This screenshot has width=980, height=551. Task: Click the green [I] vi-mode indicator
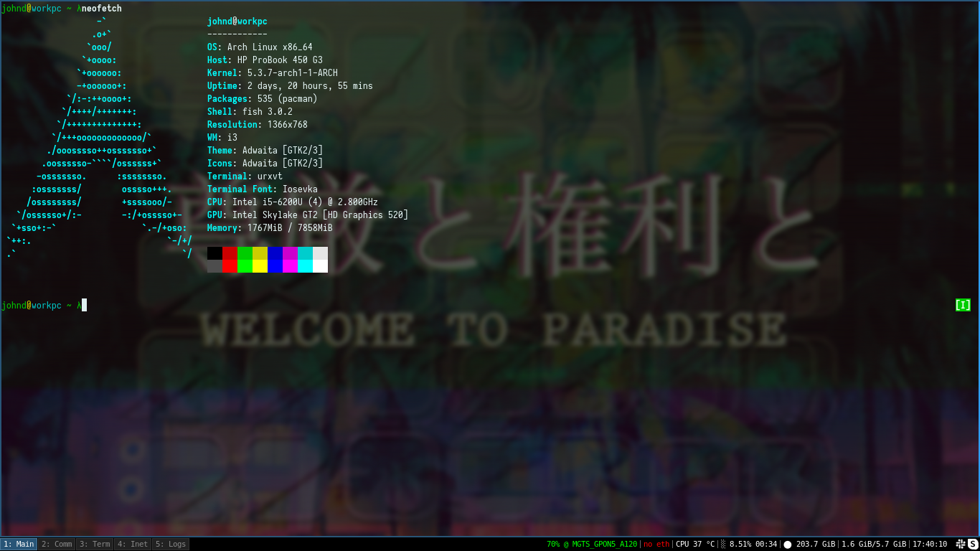pyautogui.click(x=964, y=304)
